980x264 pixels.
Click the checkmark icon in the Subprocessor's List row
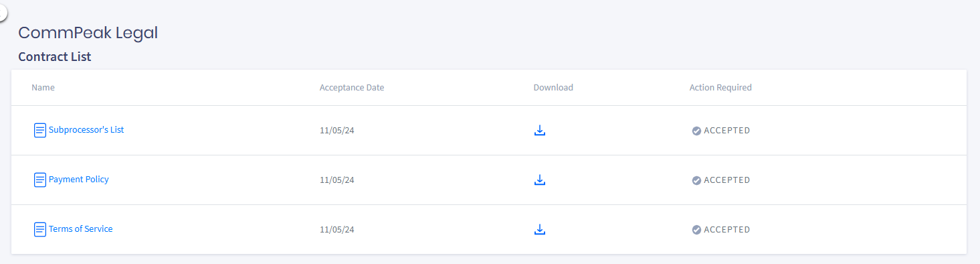point(696,131)
